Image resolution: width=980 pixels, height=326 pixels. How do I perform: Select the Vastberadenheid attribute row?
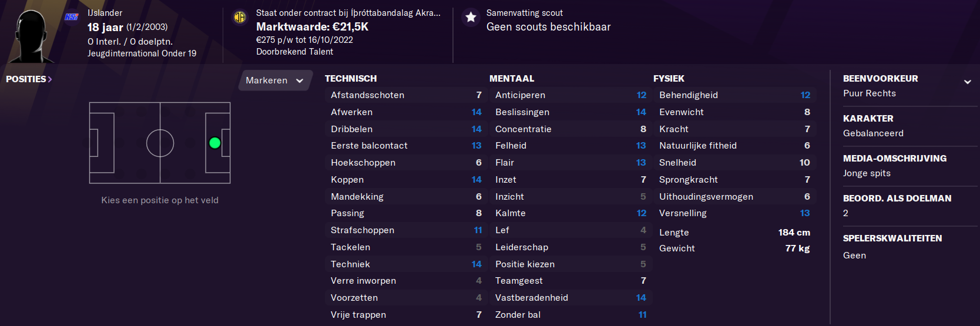(570, 298)
